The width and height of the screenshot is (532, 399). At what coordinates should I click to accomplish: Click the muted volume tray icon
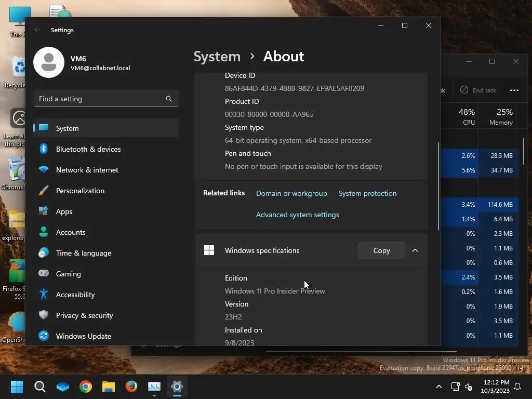pos(469,387)
